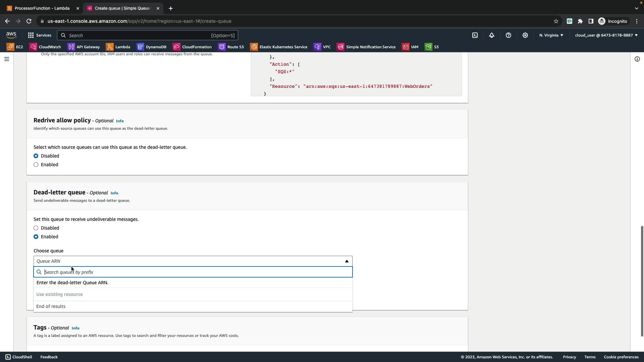Open the settings gear icon
644x362 pixels.
(x=525, y=35)
